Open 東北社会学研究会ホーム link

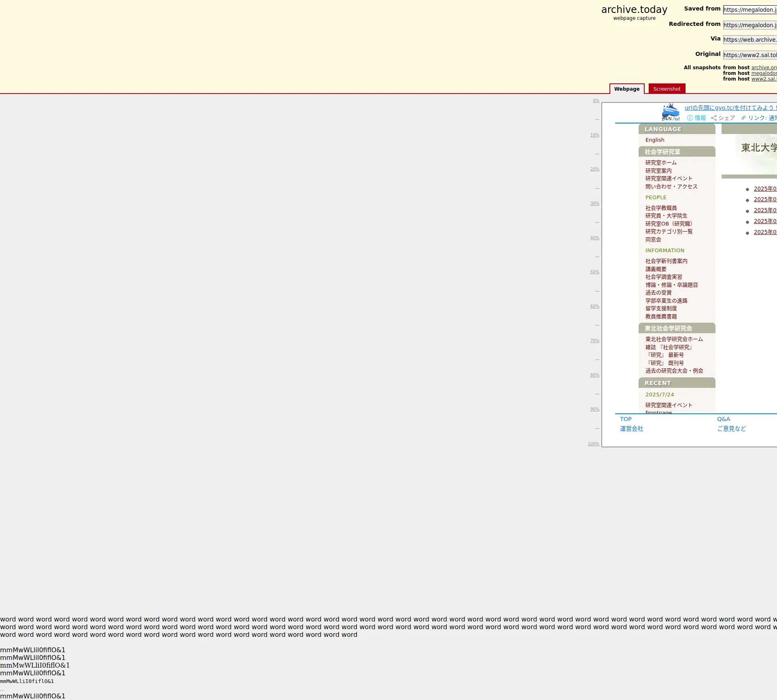click(x=674, y=339)
